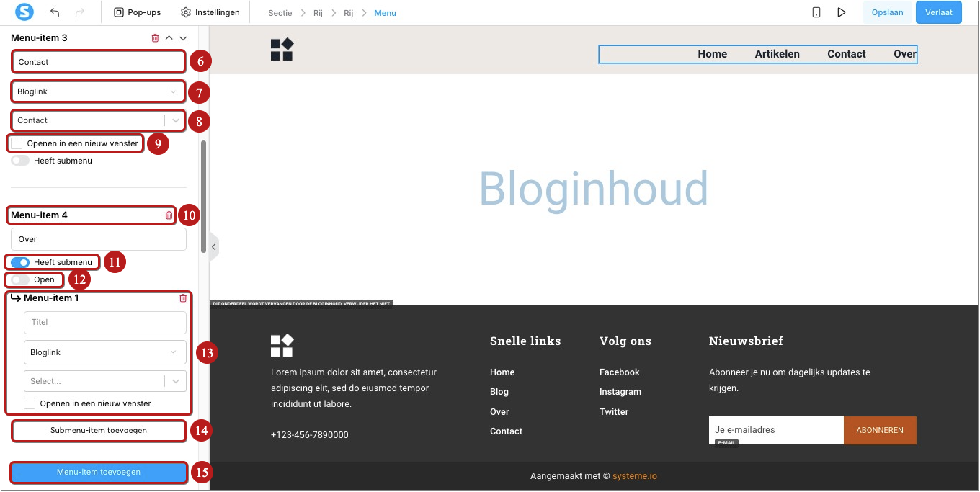The height and width of the screenshot is (492, 980).
Task: Select the Menu breadcrumb
Action: [x=385, y=13]
